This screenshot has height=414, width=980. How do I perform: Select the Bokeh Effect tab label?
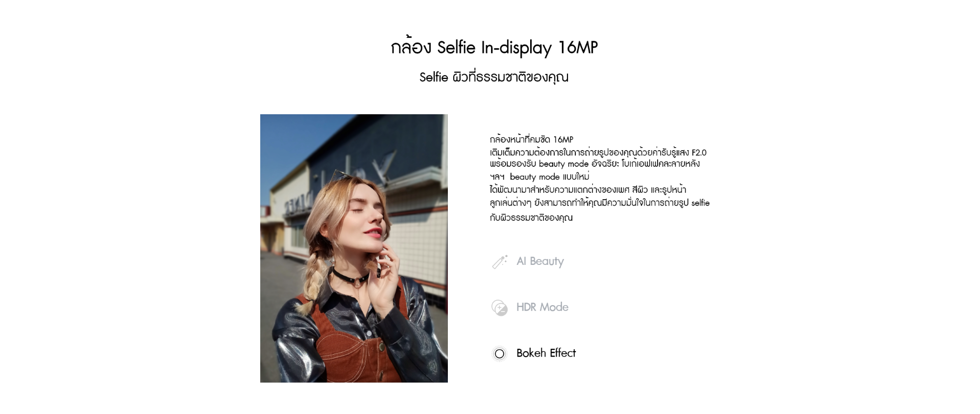546,353
